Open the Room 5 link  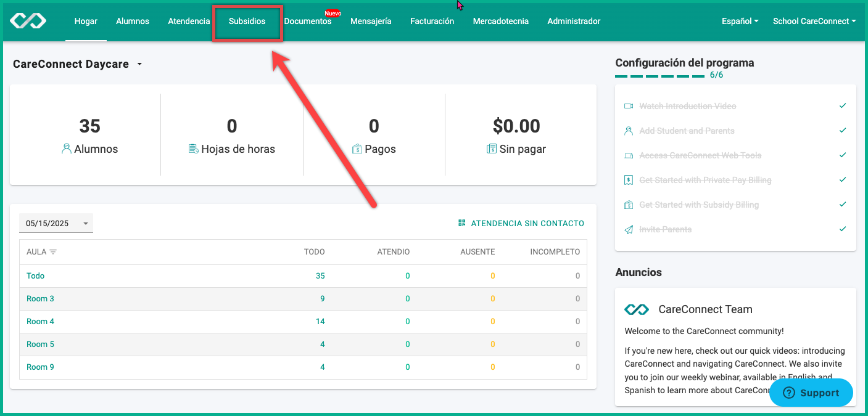[40, 344]
